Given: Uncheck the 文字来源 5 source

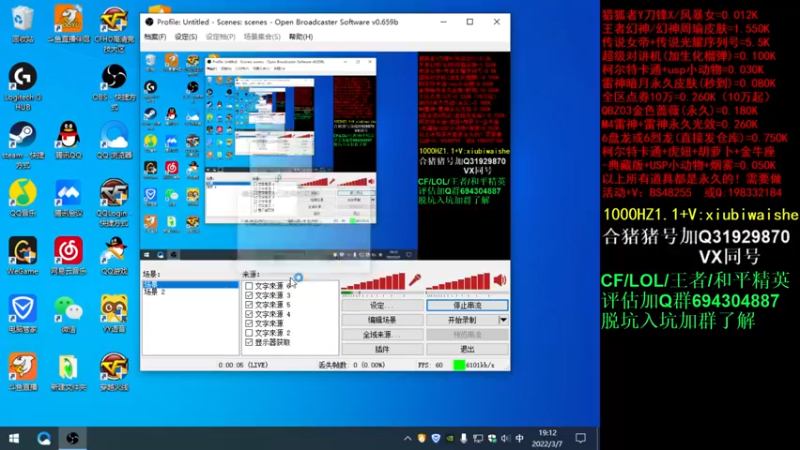Looking at the screenshot, I should click(249, 305).
